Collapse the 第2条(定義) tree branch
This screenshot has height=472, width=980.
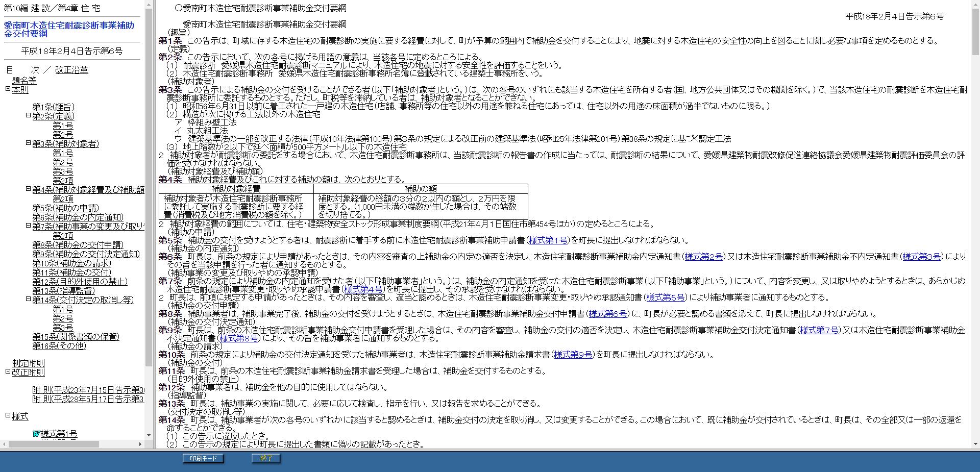(x=28, y=116)
